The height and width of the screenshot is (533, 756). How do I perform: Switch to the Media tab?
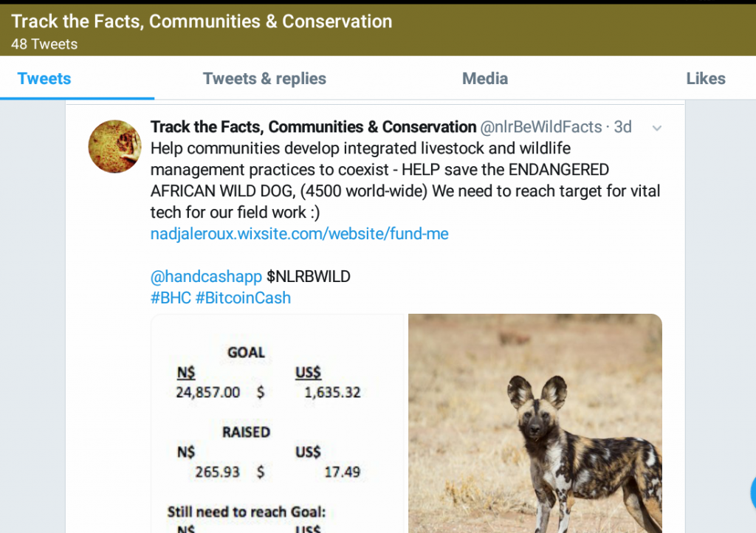[484, 78]
